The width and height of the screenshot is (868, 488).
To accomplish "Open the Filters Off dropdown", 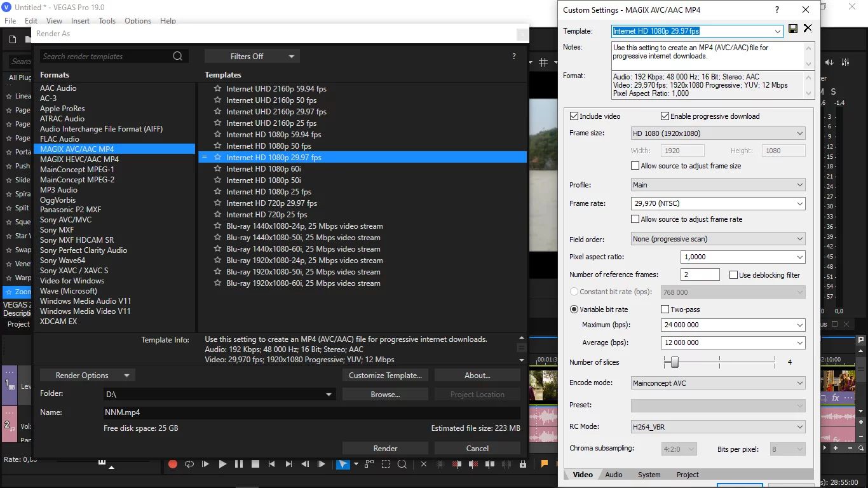I will 252,57.
